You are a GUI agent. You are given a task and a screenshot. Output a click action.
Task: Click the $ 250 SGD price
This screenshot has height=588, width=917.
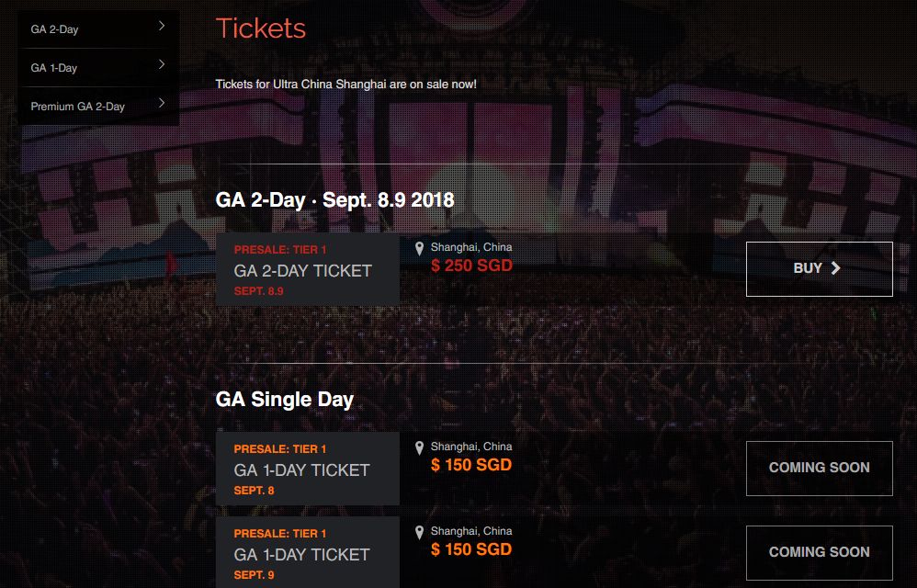tap(471, 266)
